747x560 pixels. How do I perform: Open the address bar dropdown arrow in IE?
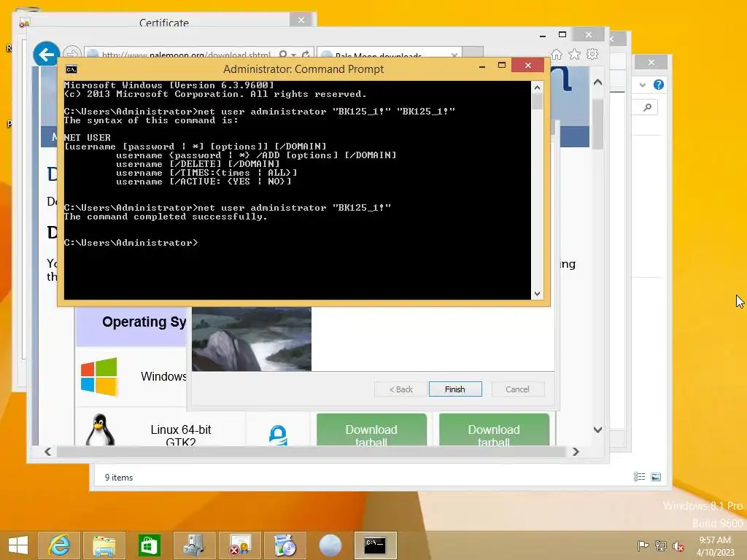[x=293, y=55]
